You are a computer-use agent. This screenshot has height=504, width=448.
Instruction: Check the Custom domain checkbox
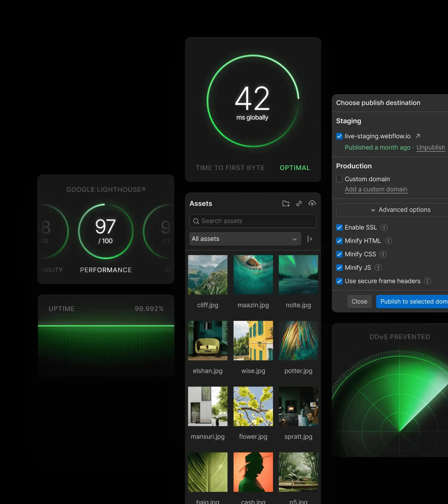tap(339, 179)
